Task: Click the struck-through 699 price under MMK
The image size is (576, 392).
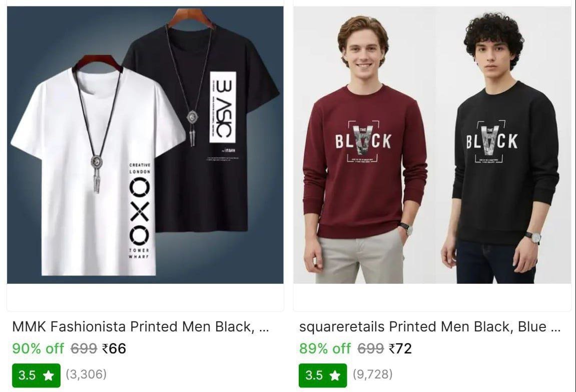Action: pyautogui.click(x=84, y=348)
